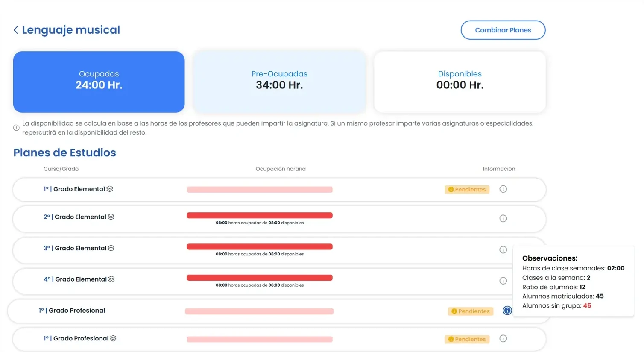This screenshot has width=644, height=352.
Task: Click the red occupation bar for 3º Grado Elemental
Action: 259,246
